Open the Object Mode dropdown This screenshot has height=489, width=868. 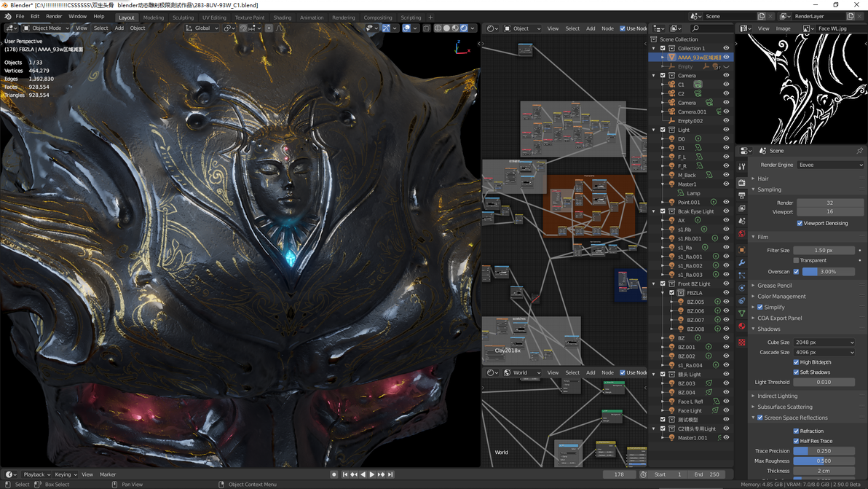point(46,28)
